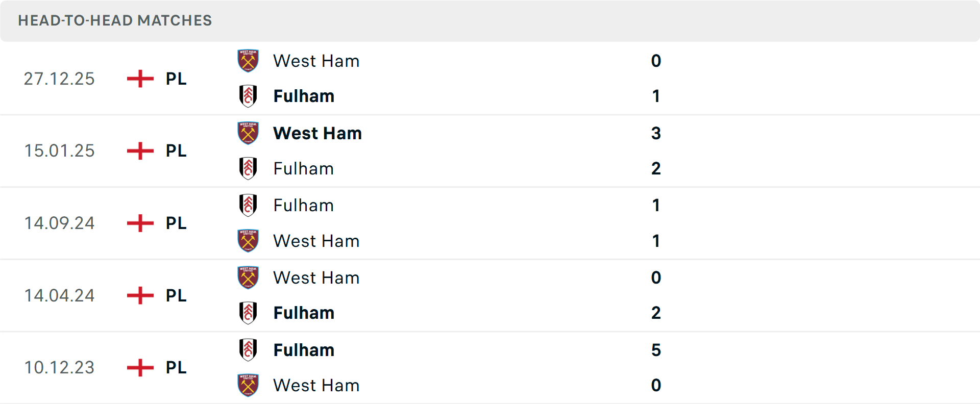Click the West Ham name in the 14.09.24 match
This screenshot has height=404, width=980.
(x=316, y=241)
